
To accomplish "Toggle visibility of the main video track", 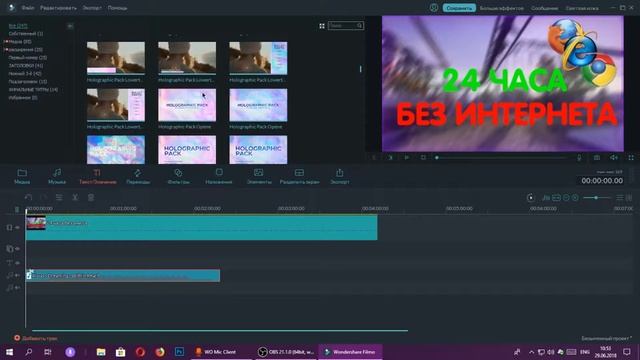I will pyautogui.click(x=18, y=227).
